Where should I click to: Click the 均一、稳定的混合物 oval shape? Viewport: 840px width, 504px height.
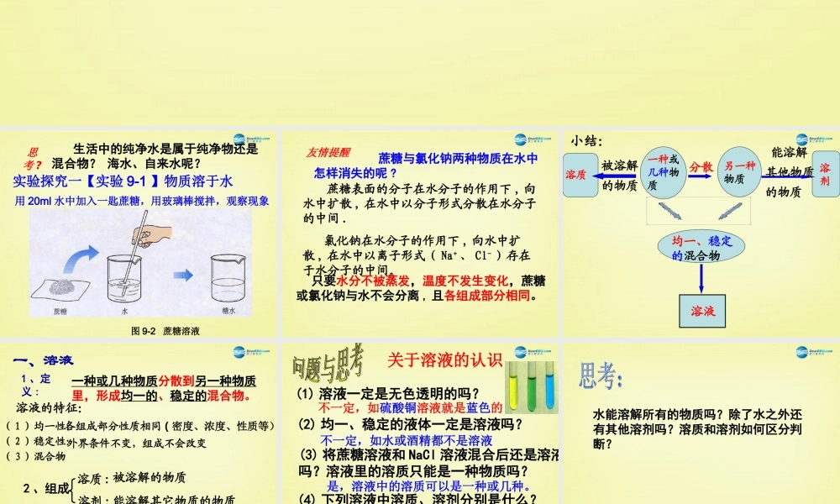pyautogui.click(x=704, y=248)
